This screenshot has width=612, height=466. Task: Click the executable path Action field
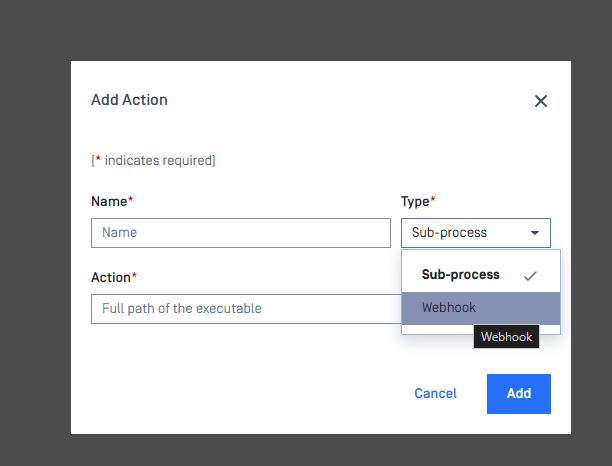pos(246,309)
